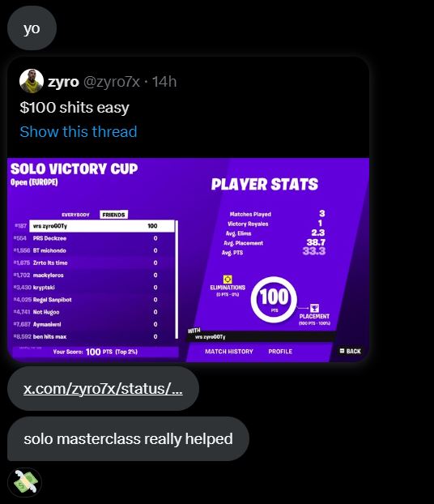434x504 pixels.
Task: Open the Solo Victory Cup image
Action: tap(188, 260)
